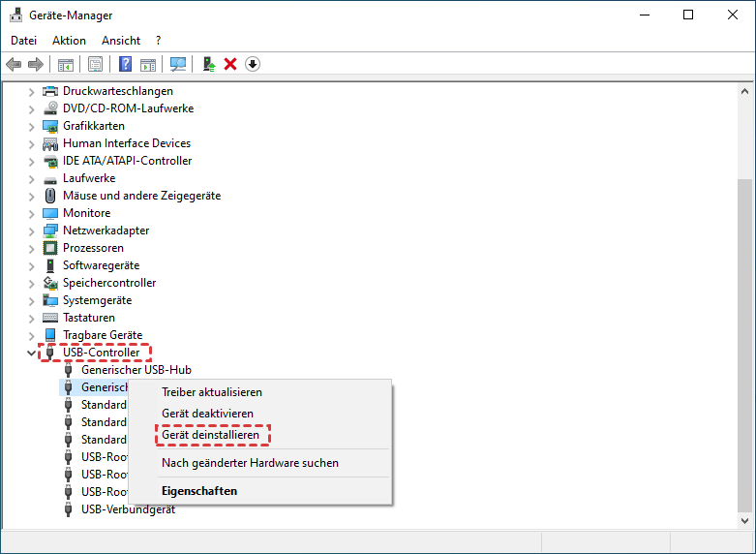756x554 pixels.
Task: Click the Monitore screen icon
Action: click(50, 213)
